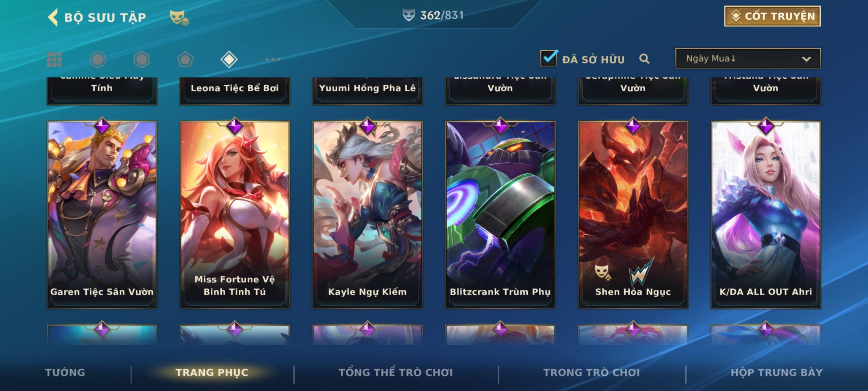The width and height of the screenshot is (868, 391).
Task: Select the diamond rarity filter icon
Action: click(x=229, y=59)
